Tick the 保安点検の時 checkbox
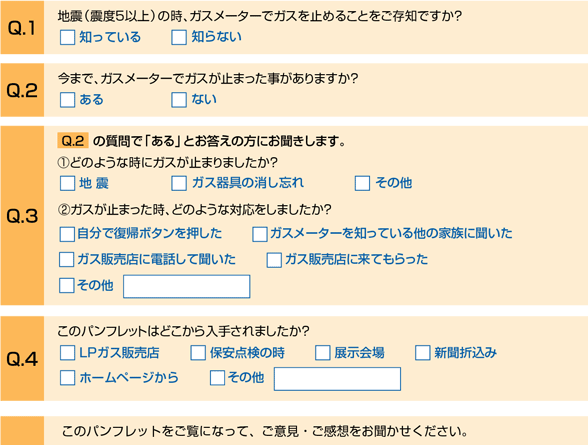588x445 pixels. [198, 353]
